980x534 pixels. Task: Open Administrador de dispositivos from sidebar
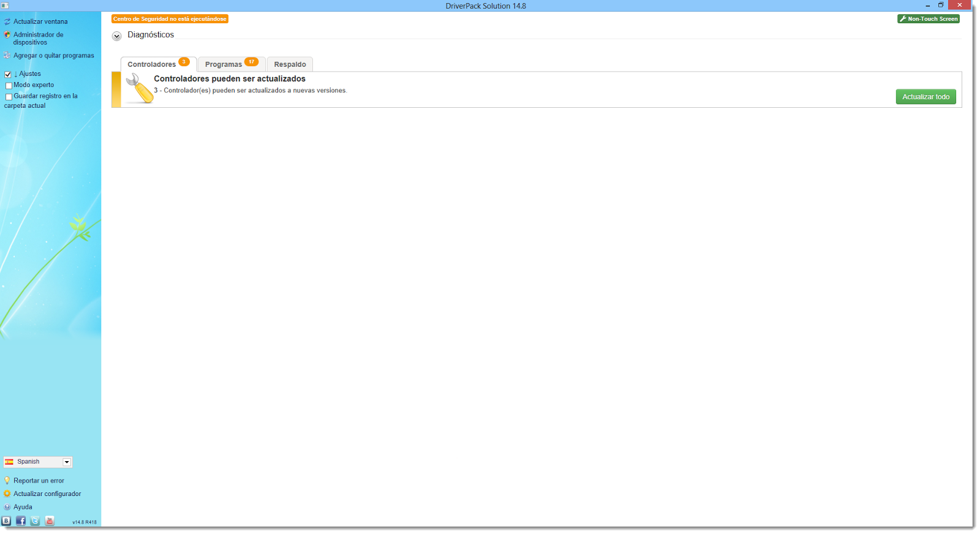(38, 39)
